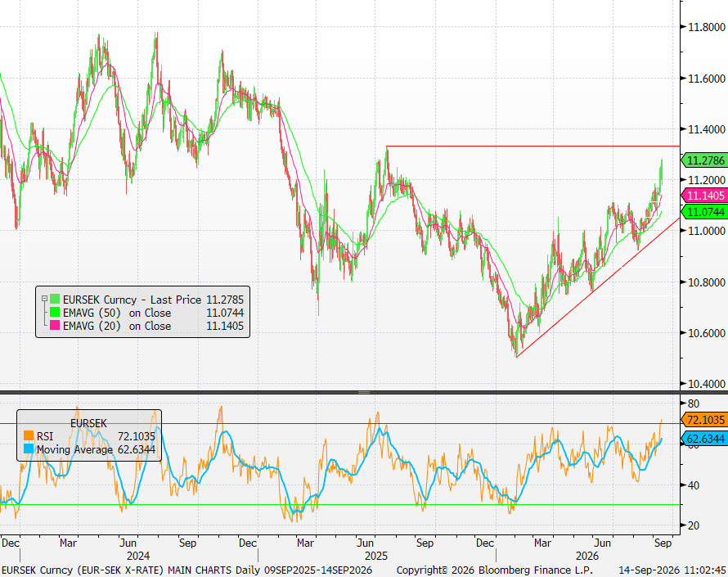Click the 11.2785 value in the price legend
Screen dimensions: 728x577
[x=225, y=300]
